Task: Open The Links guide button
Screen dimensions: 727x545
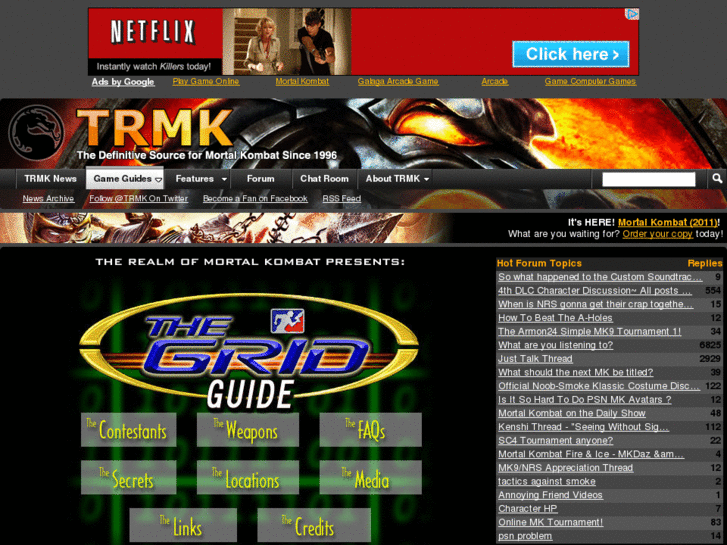Action: click(x=183, y=525)
